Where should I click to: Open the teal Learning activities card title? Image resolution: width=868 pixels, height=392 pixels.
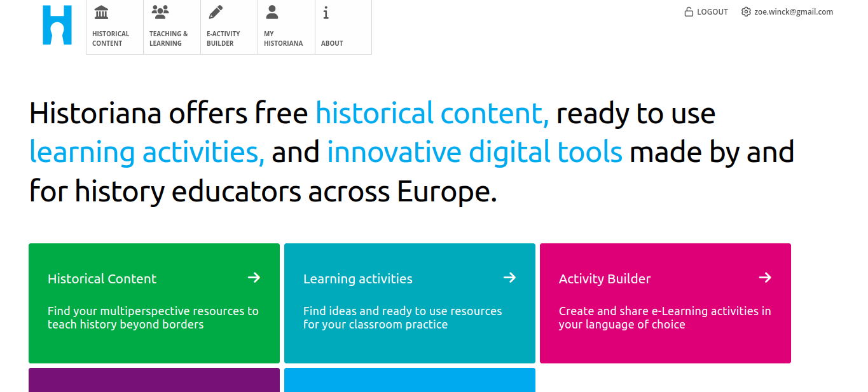coord(358,279)
